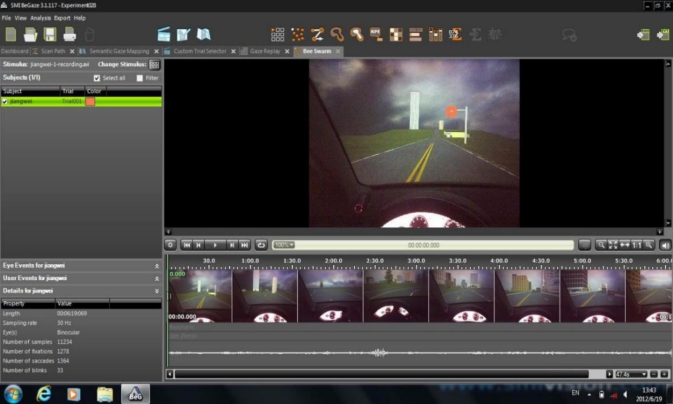Image resolution: width=673 pixels, height=404 pixels.
Task: Open Windows Start menu orb
Action: pos(13,394)
